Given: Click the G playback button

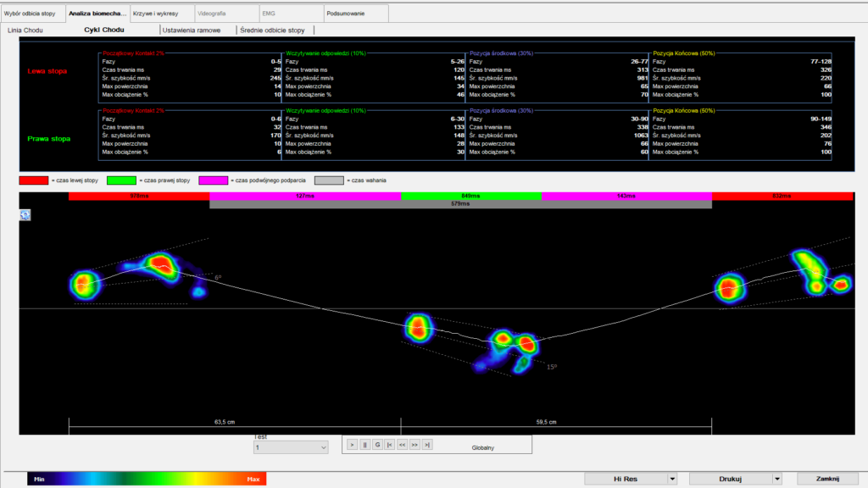Looking at the screenshot, I should [x=377, y=444].
